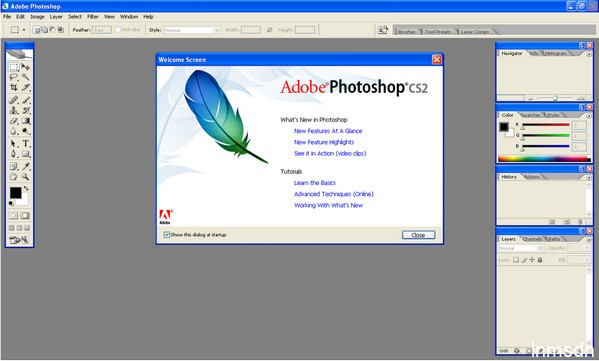The height and width of the screenshot is (361, 599).
Task: Select the Eyedropper tool
Action: pyautogui.click(x=25, y=166)
